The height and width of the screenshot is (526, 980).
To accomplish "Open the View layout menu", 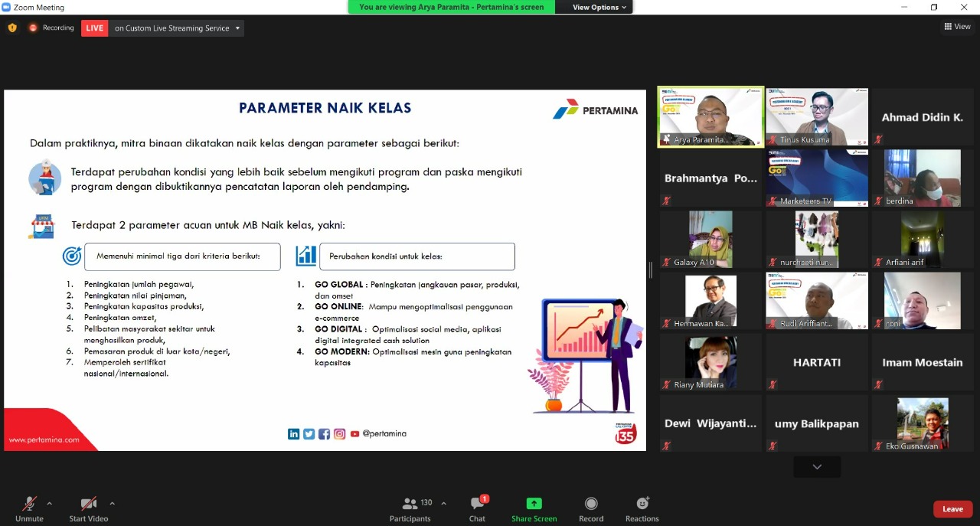I will [958, 27].
